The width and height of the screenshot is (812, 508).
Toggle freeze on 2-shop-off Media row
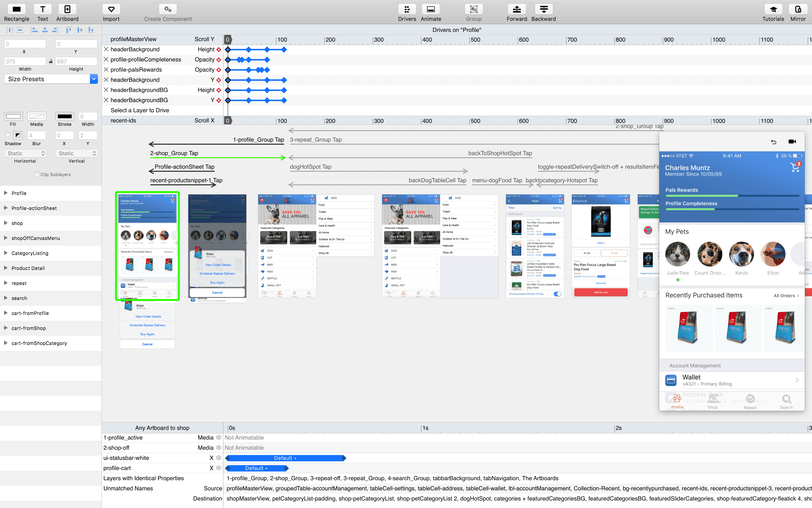(x=219, y=448)
